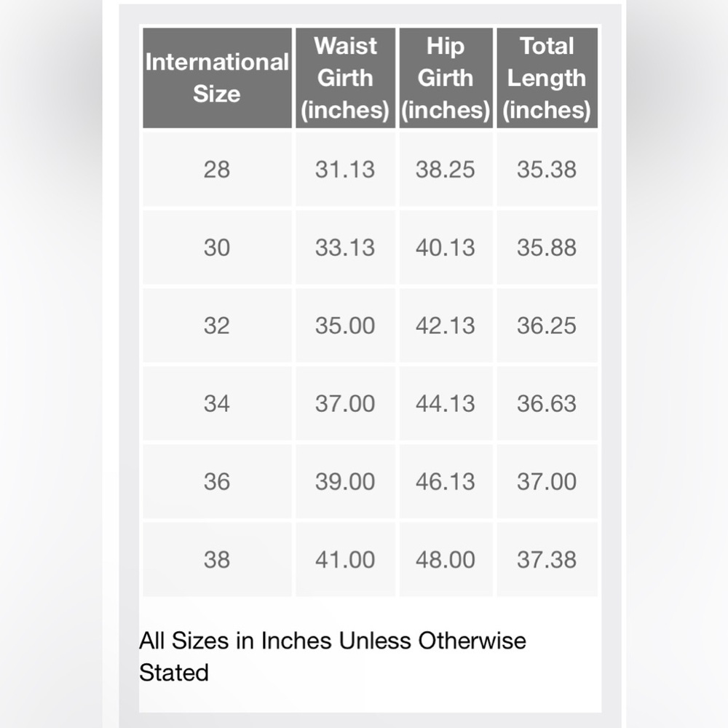The width and height of the screenshot is (728, 728).
Task: Click the size 32 cell
Action: 217,325
